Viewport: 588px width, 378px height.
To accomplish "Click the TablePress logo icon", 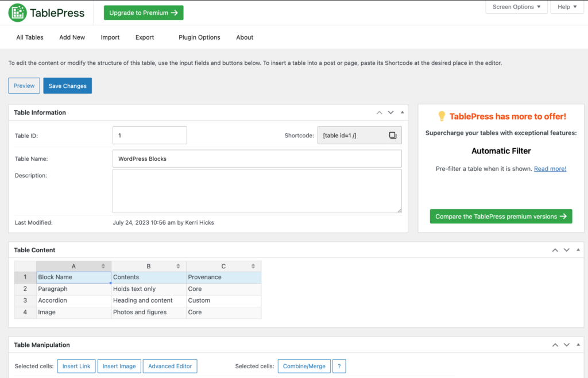I will tap(17, 12).
